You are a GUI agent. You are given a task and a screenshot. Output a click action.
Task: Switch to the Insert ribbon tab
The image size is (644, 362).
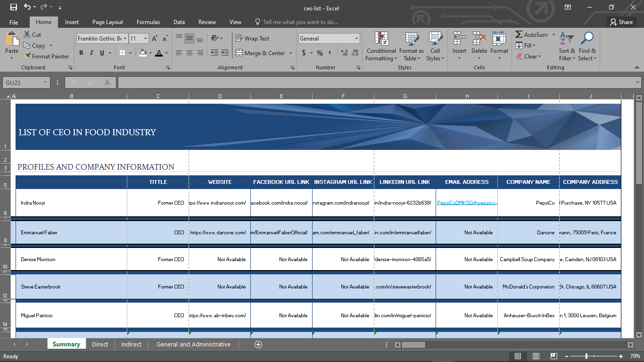[72, 22]
